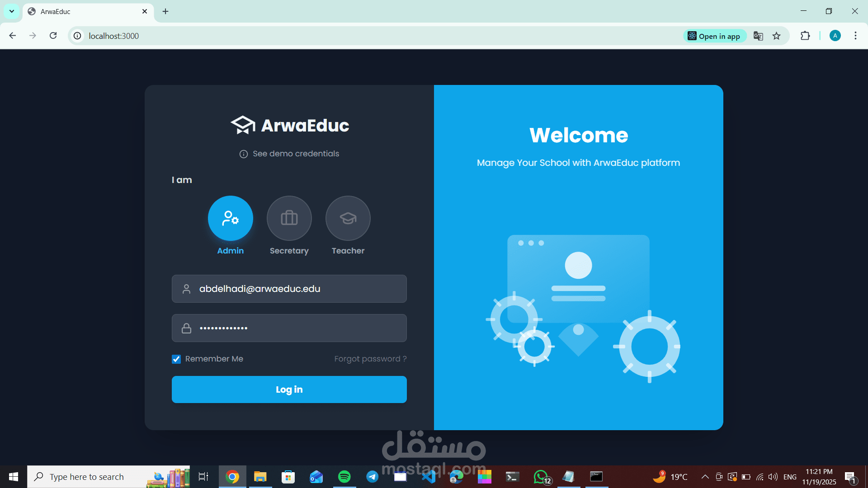Show hidden system tray icons chevron

click(x=705, y=477)
